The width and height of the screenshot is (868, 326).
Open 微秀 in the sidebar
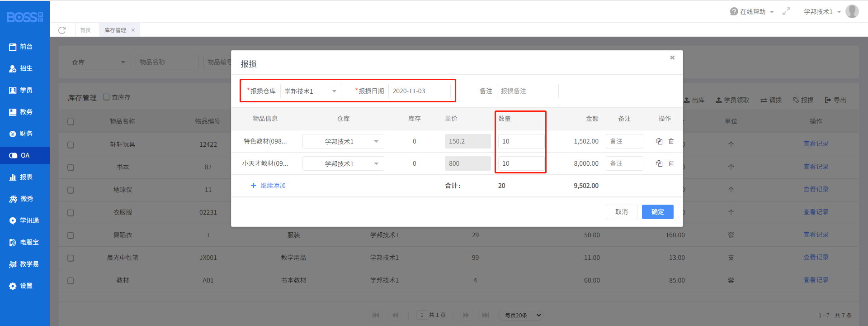click(25, 199)
